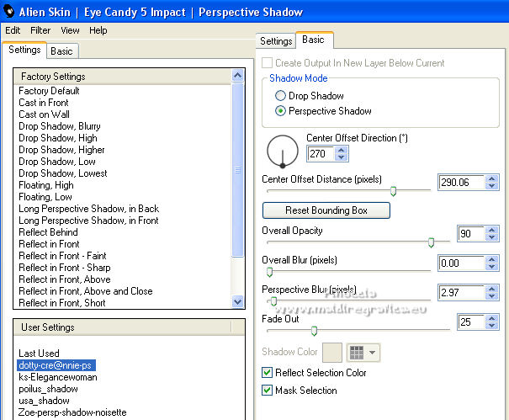Image resolution: width=509 pixels, height=420 pixels.
Task: Select Drop Shadow, Blurry preset
Action: [60, 126]
